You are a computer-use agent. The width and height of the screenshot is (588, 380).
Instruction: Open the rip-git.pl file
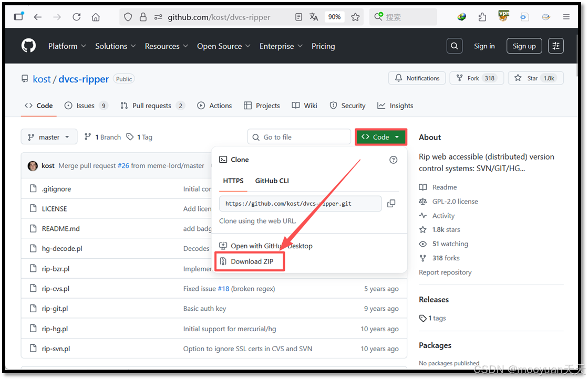[55, 309]
